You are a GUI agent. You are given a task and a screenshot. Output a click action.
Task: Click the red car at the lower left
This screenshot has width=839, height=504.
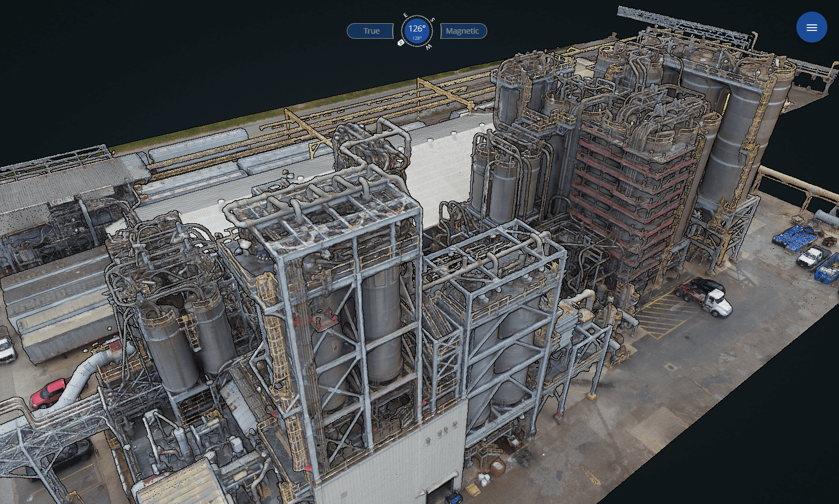tap(47, 393)
